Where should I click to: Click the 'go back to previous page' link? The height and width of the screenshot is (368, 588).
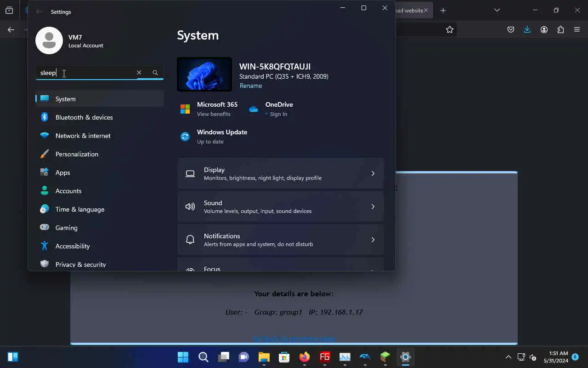click(x=294, y=339)
